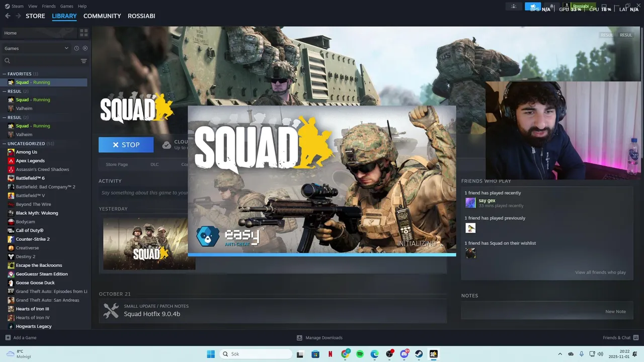Click the Apex Legends game icon

coord(11,161)
